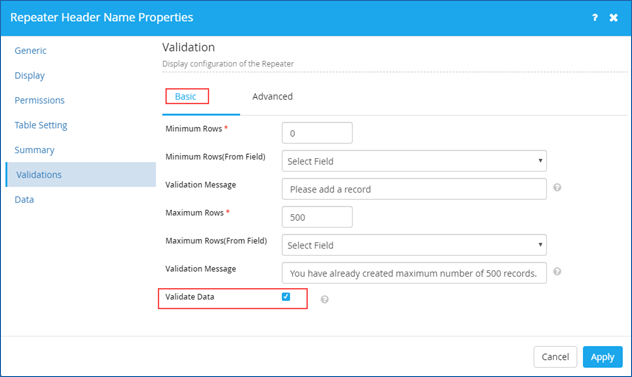Open the Table Setting section
Screen dimensions: 632x377
41,125
